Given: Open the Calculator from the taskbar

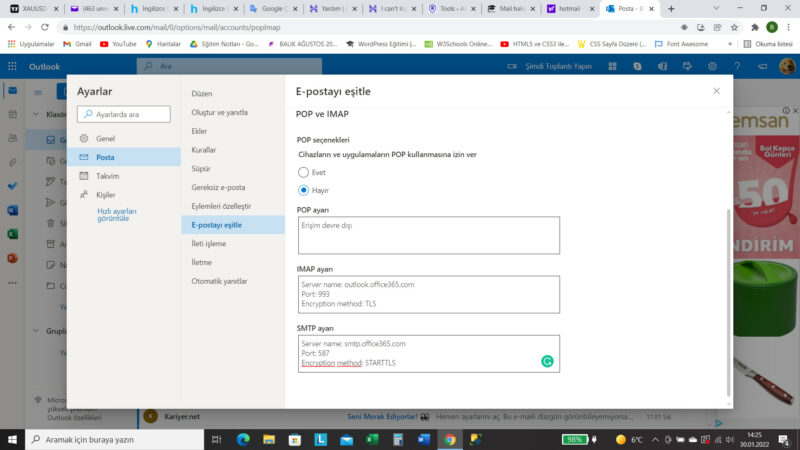Looking at the screenshot, I should [x=398, y=439].
